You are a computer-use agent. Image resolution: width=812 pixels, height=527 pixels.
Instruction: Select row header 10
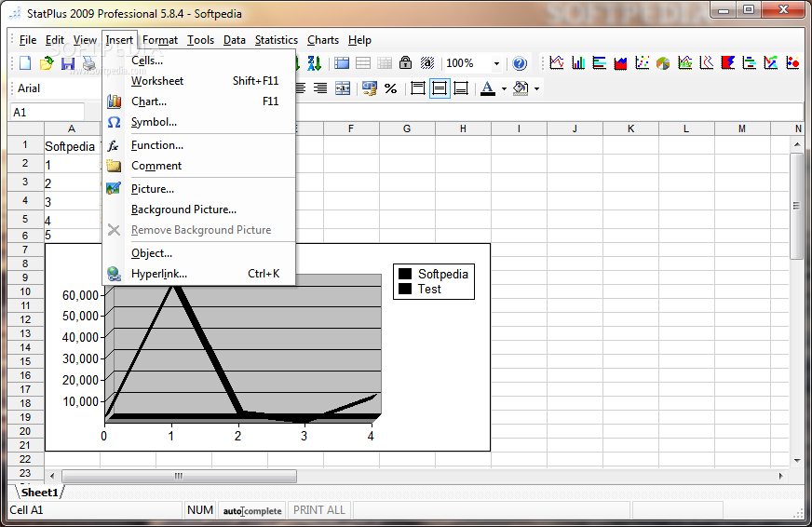click(25, 291)
